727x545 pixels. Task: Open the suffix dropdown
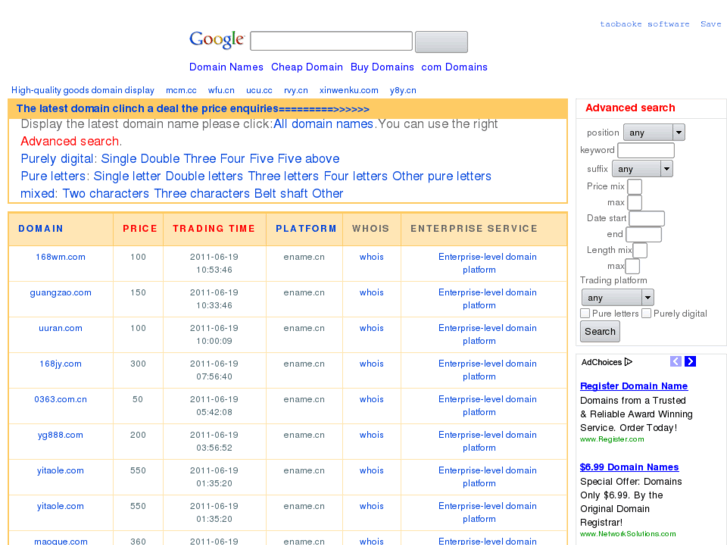[643, 169]
